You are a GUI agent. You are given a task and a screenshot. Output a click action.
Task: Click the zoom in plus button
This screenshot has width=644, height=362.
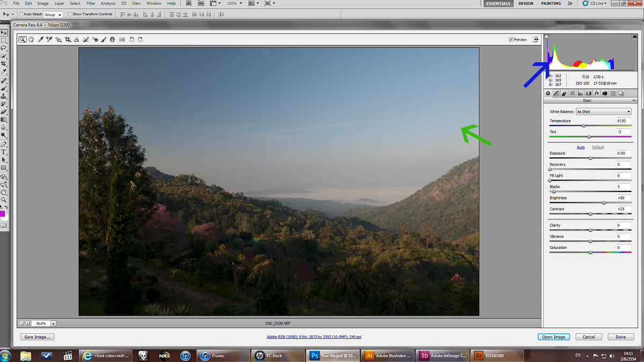[x=28, y=323]
